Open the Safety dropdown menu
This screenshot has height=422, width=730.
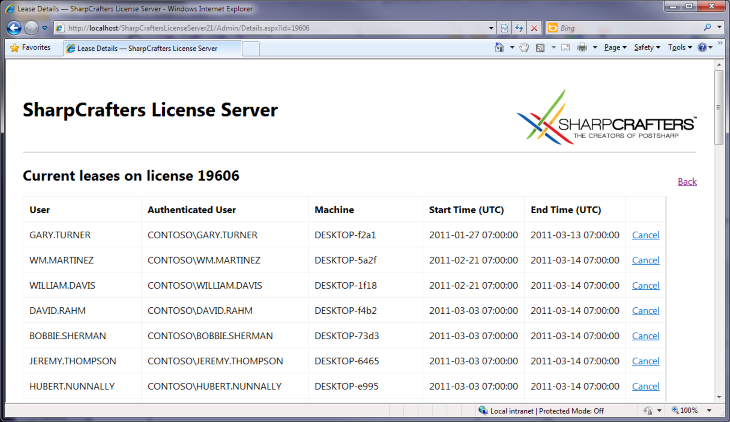click(646, 48)
